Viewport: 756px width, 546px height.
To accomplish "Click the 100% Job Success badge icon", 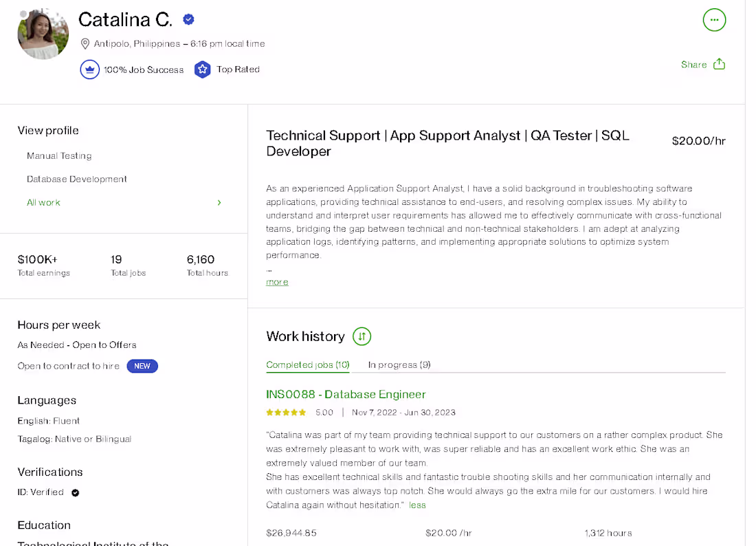I will (x=89, y=69).
